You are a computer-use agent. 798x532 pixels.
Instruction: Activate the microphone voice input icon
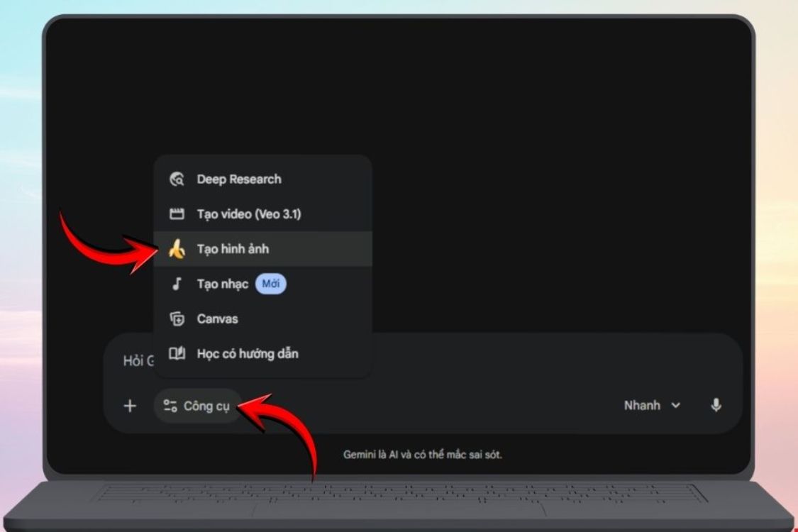pyautogui.click(x=716, y=405)
